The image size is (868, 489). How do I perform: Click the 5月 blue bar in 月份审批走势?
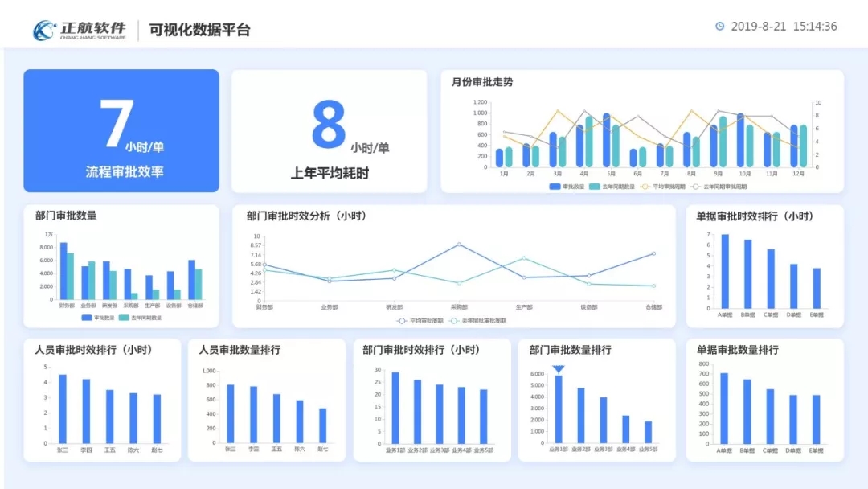(607, 140)
